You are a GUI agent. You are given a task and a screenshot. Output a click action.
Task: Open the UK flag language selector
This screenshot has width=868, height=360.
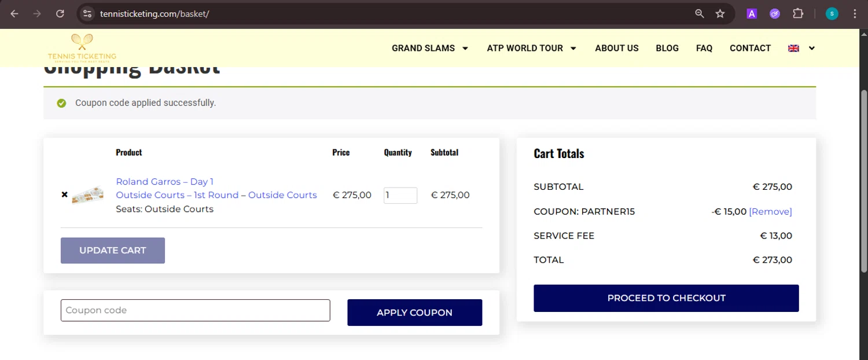[x=793, y=48]
